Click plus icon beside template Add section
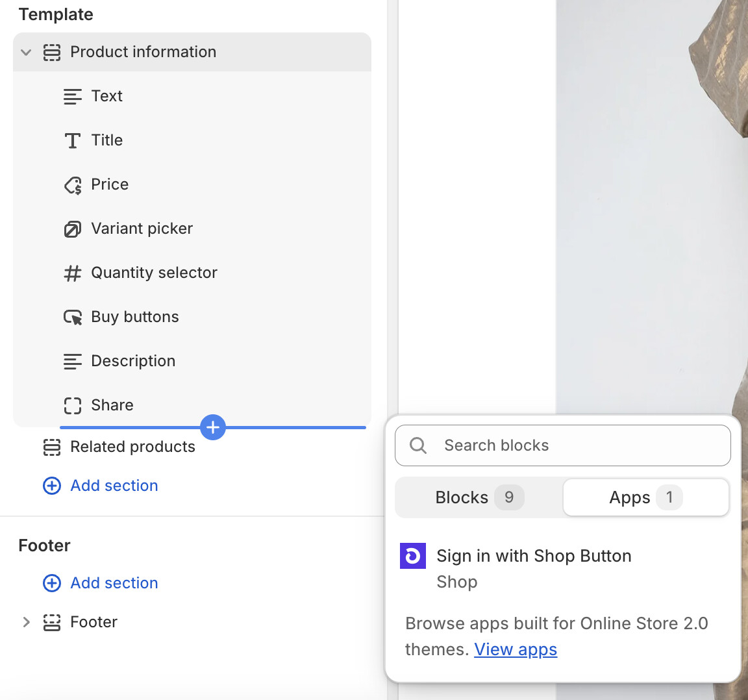 (52, 486)
